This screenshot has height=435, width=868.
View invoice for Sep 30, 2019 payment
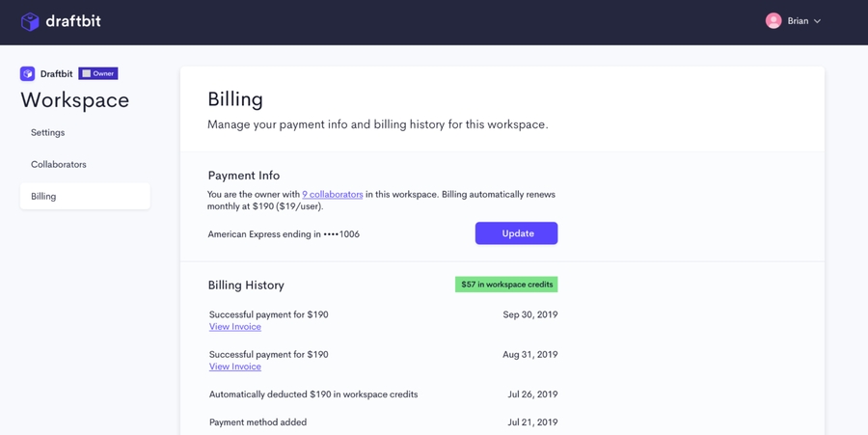point(235,327)
